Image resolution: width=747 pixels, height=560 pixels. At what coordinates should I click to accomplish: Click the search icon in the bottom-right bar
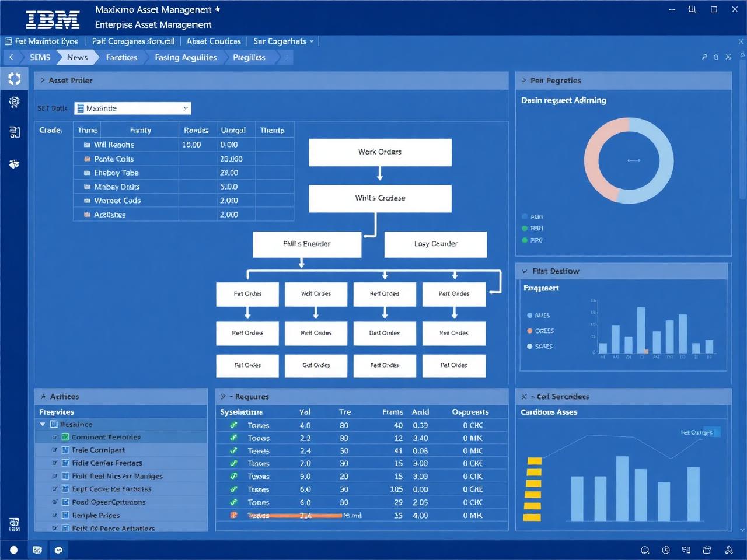645,549
